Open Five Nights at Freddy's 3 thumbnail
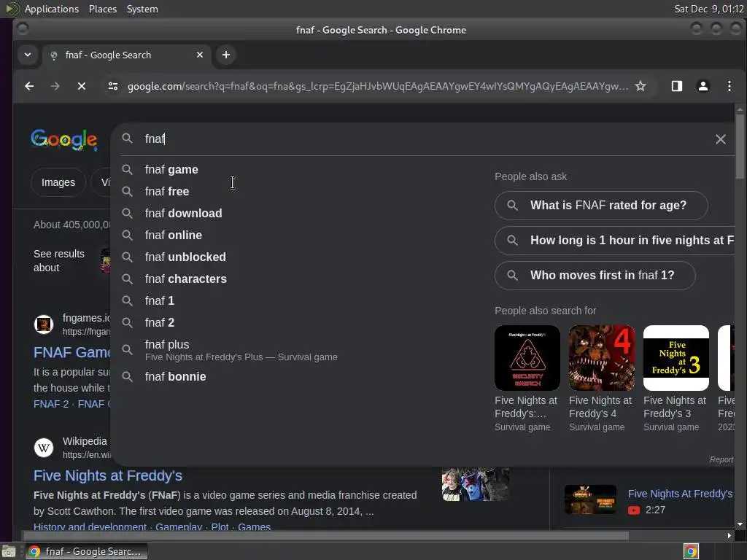The height and width of the screenshot is (560, 747). point(676,358)
